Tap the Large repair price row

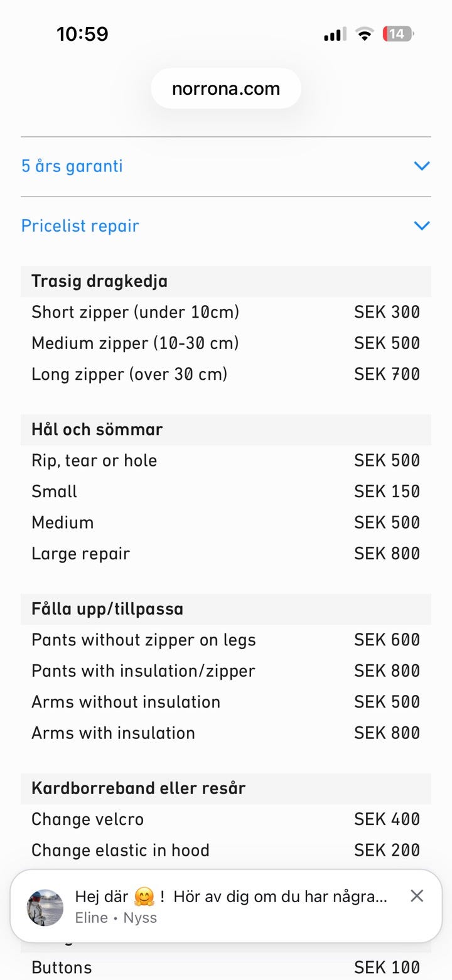(226, 554)
